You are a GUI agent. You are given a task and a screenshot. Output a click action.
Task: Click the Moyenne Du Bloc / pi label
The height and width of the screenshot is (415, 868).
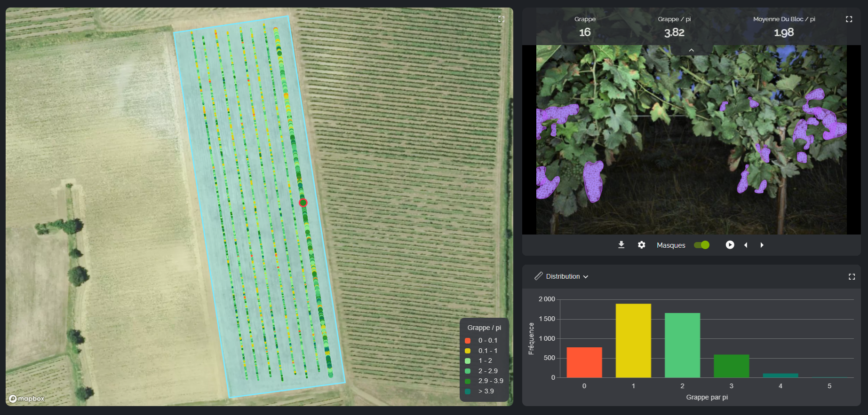click(784, 19)
